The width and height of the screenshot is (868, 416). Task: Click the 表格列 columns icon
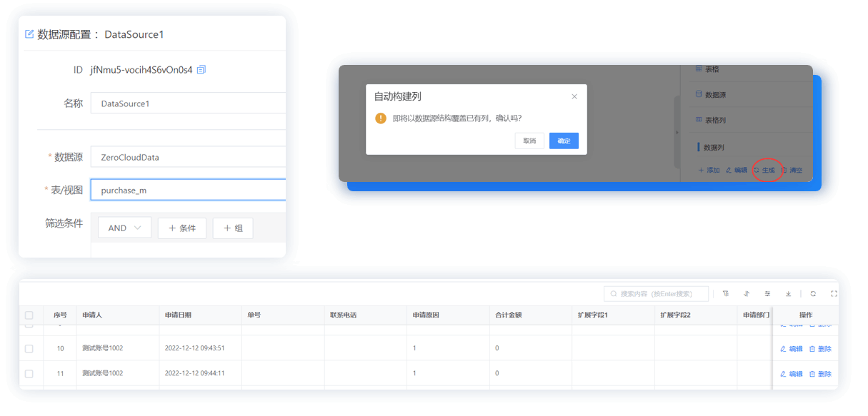tap(699, 120)
